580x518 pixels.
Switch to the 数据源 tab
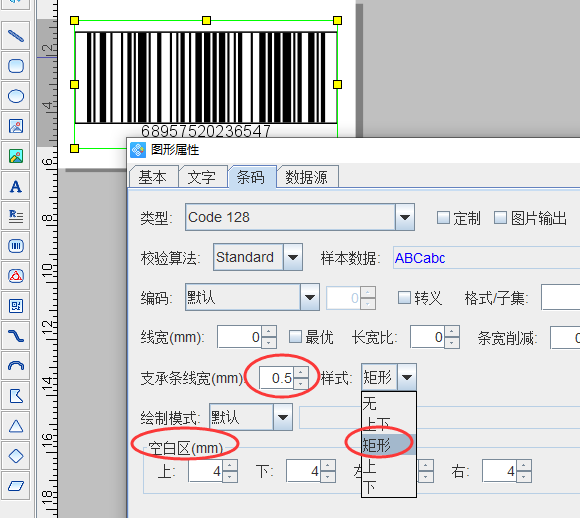pyautogui.click(x=307, y=177)
